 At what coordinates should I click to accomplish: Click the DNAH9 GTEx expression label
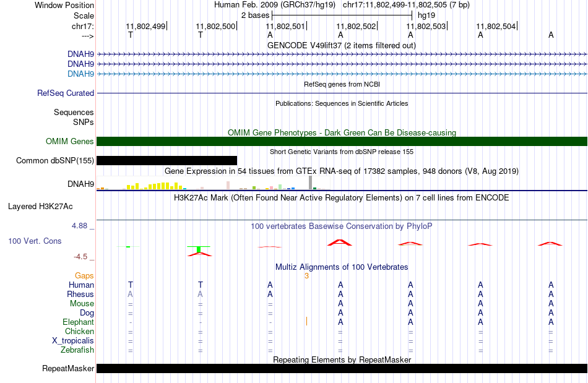tap(80, 184)
